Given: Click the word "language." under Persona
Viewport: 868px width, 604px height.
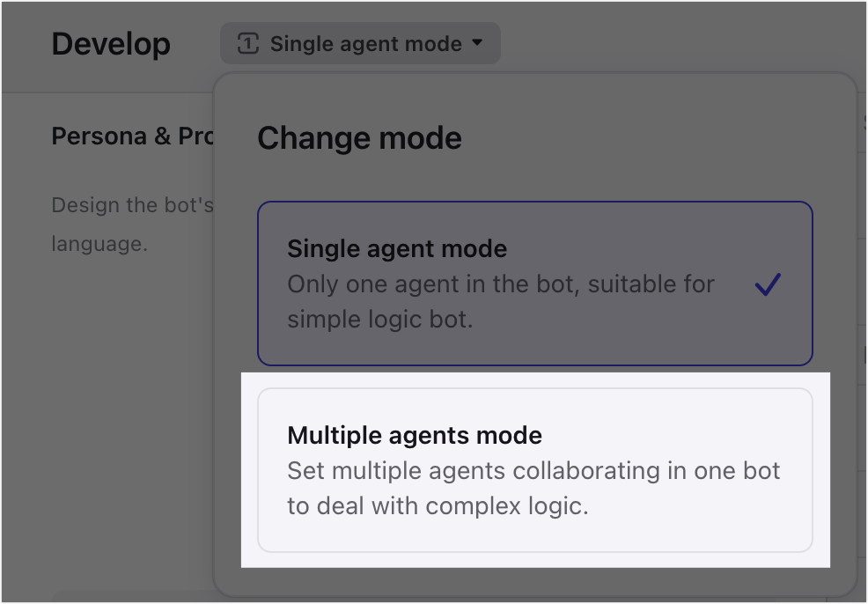Looking at the screenshot, I should (99, 243).
